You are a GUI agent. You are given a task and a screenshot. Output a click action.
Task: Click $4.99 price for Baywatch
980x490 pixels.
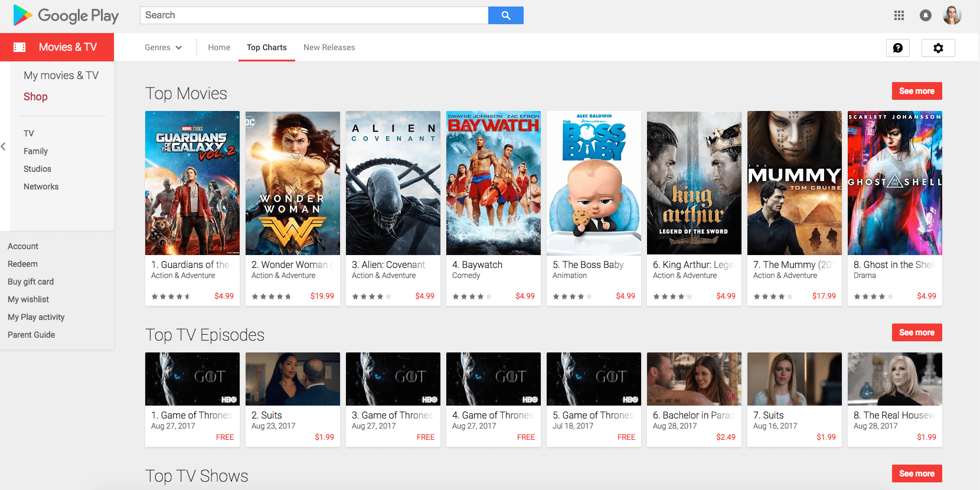525,296
